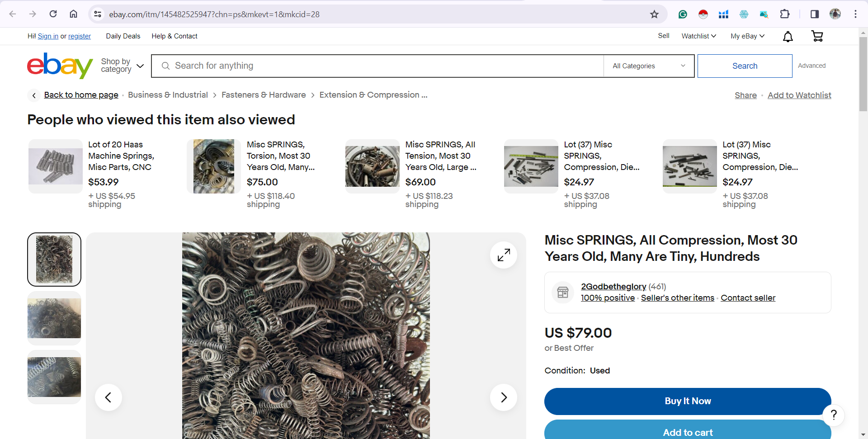Click Add to cart button
Viewport: 868px width, 439px height.
coord(688,430)
